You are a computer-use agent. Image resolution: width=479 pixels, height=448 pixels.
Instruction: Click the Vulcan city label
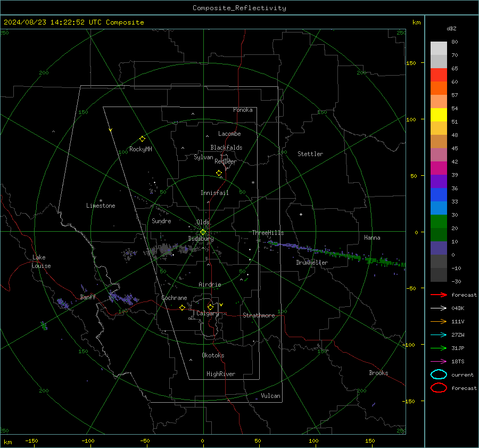click(271, 396)
